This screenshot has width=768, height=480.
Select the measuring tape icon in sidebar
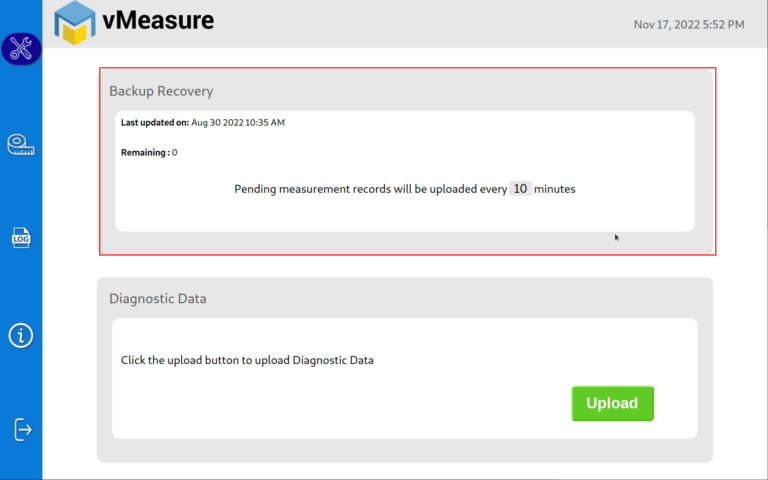click(x=21, y=144)
